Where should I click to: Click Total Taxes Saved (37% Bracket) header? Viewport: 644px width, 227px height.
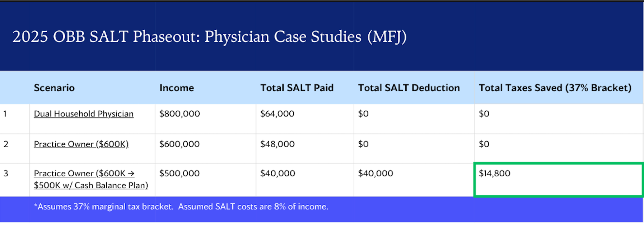point(555,88)
